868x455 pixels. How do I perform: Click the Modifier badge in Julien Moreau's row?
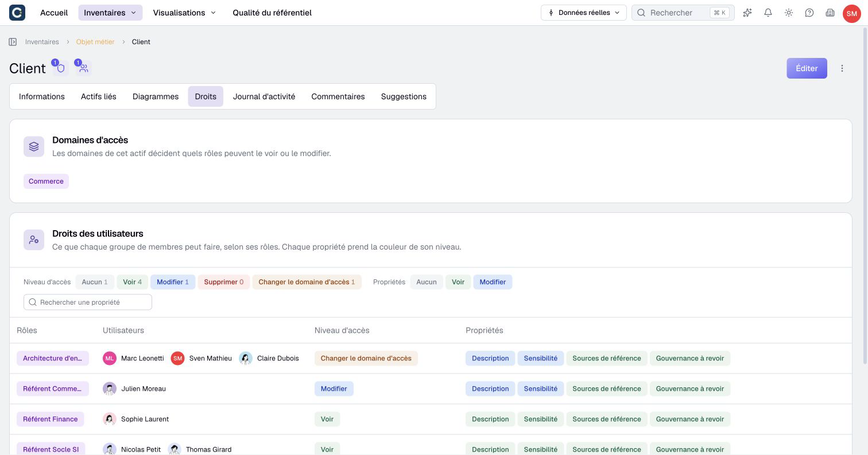pyautogui.click(x=334, y=388)
